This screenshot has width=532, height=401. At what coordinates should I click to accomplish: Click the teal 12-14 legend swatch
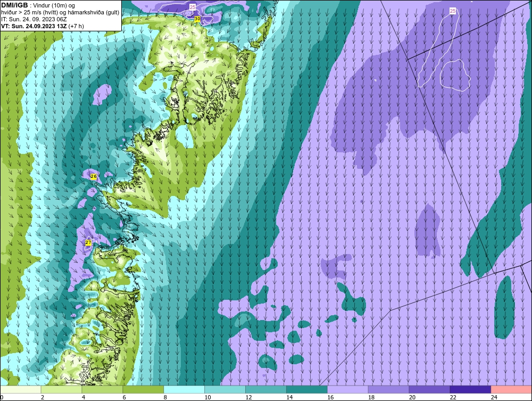(x=266, y=389)
